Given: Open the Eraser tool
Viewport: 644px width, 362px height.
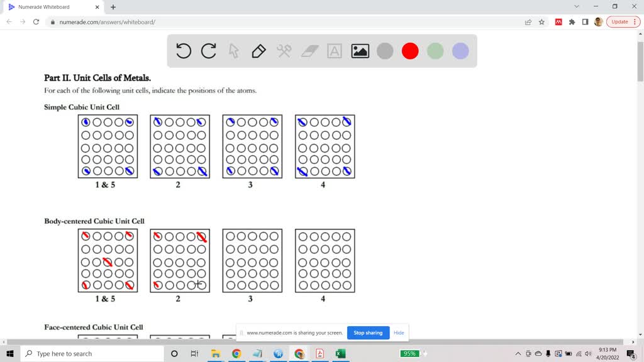Looking at the screenshot, I should click(x=309, y=51).
